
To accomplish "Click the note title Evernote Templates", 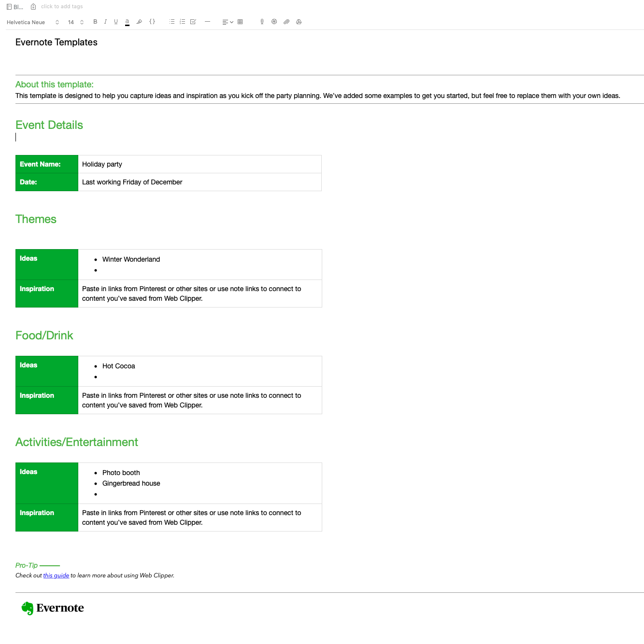I will pos(57,42).
